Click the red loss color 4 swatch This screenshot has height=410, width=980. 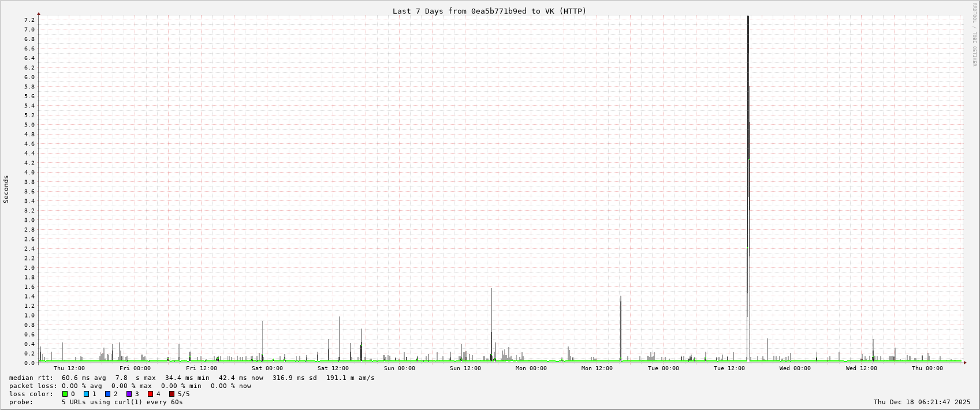150,394
